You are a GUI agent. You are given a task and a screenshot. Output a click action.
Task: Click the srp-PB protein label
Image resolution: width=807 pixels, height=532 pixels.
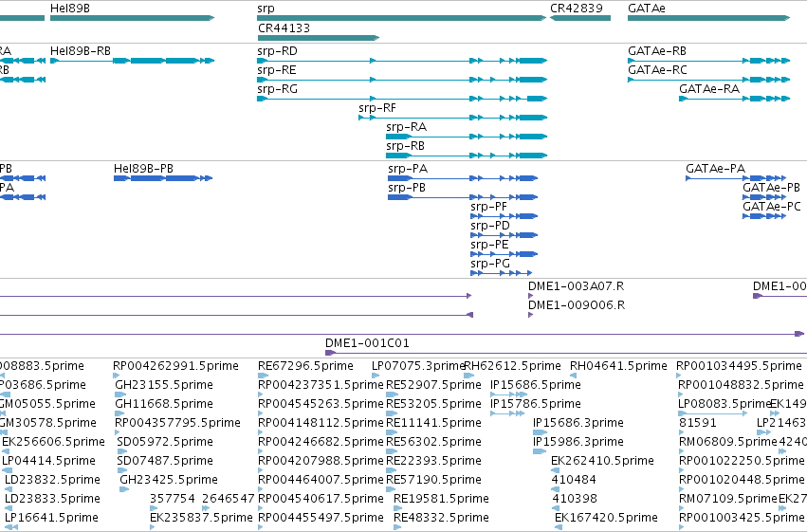pos(407,188)
